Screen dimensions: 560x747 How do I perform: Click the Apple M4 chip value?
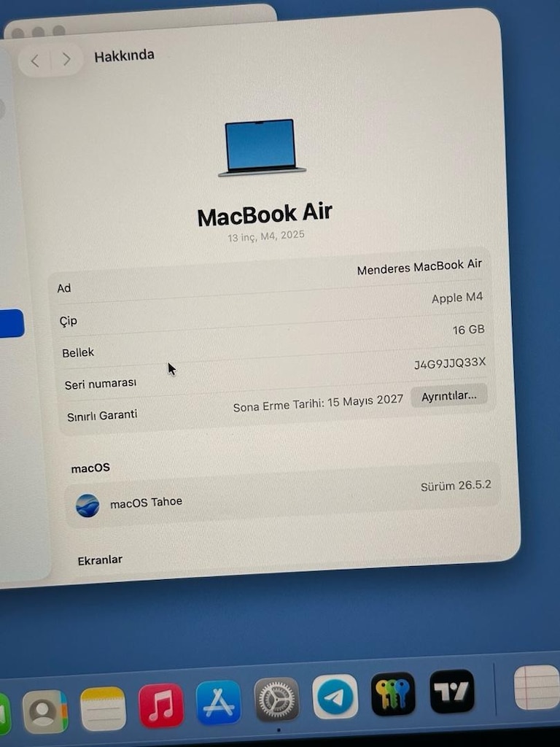(x=457, y=298)
